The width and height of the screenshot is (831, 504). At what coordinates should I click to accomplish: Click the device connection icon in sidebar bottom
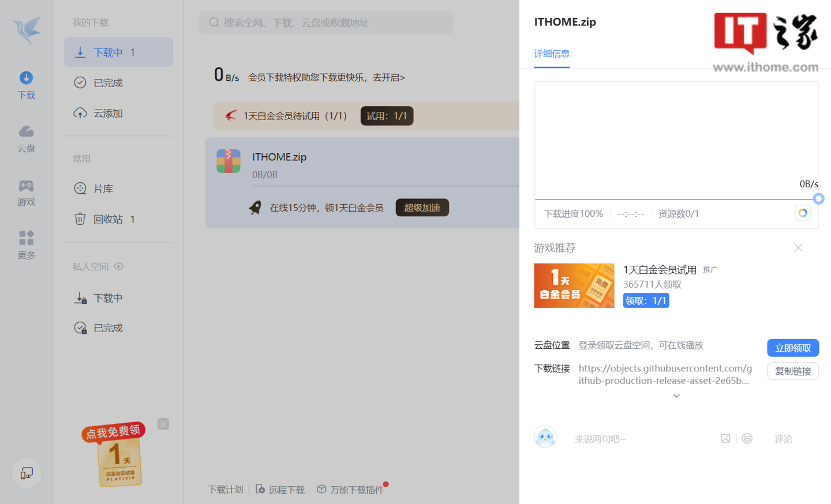(x=27, y=473)
